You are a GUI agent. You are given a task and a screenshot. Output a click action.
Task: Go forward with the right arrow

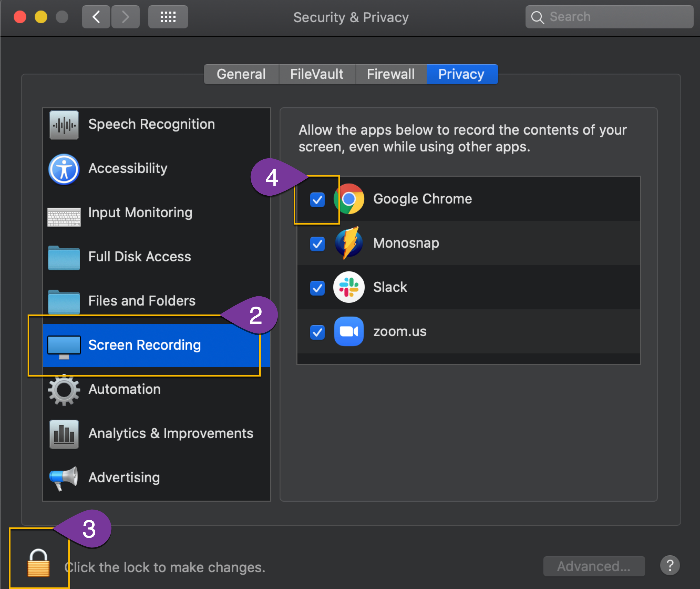pos(125,17)
